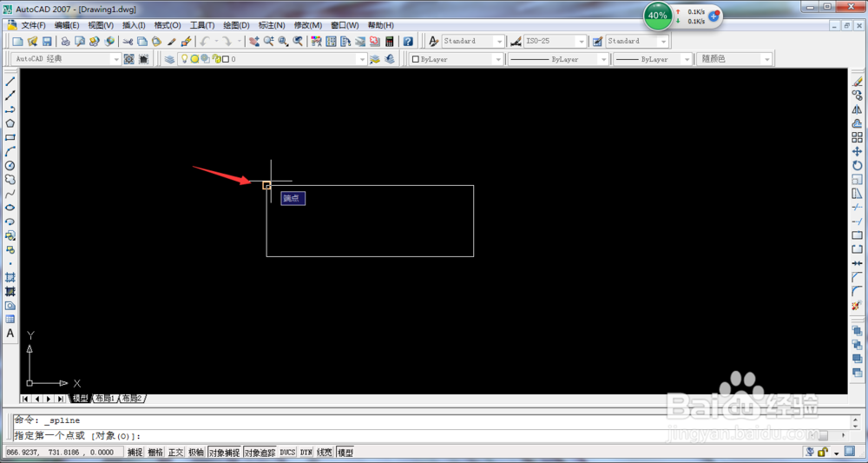Open the 标注(N) menu
868x463 pixels.
pos(272,25)
